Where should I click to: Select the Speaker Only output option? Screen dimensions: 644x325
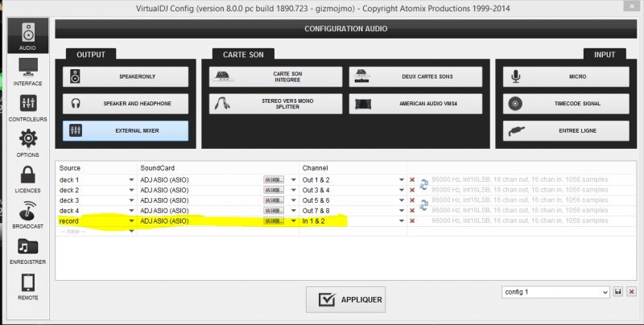(x=126, y=76)
